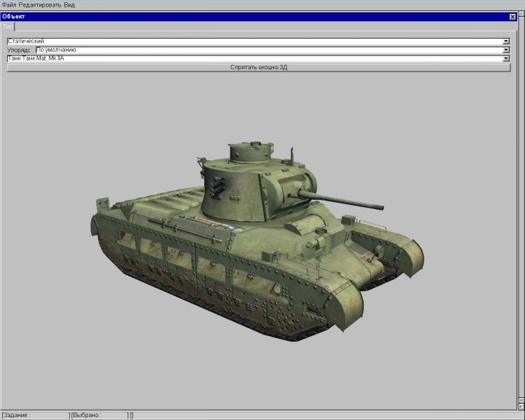Expand the По умолчанию dropdown arrow
The height and width of the screenshot is (420, 525).
506,50
